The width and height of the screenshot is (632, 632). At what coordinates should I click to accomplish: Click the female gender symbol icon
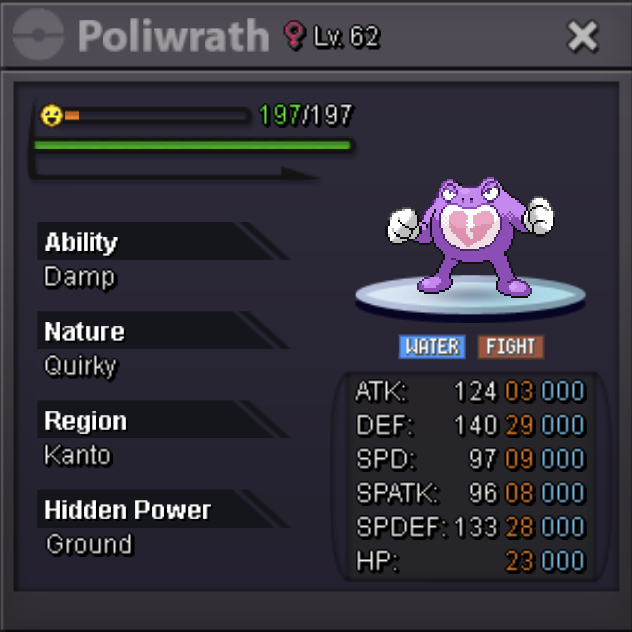294,35
